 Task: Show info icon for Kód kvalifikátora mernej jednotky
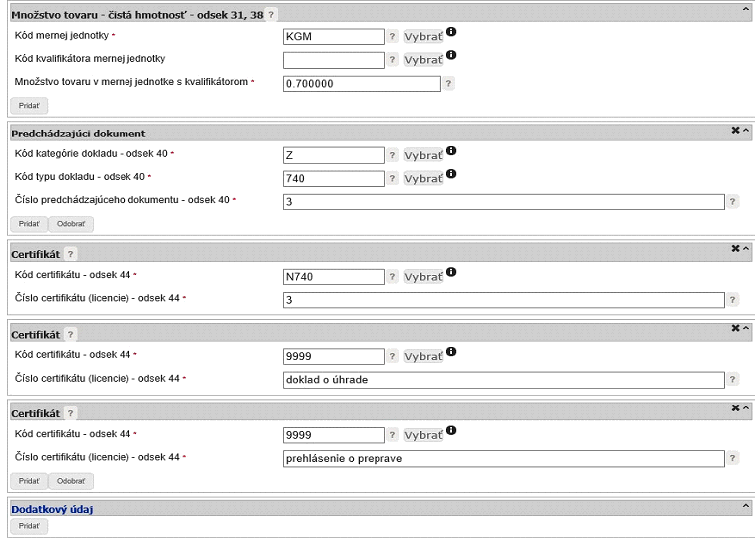[x=451, y=55]
